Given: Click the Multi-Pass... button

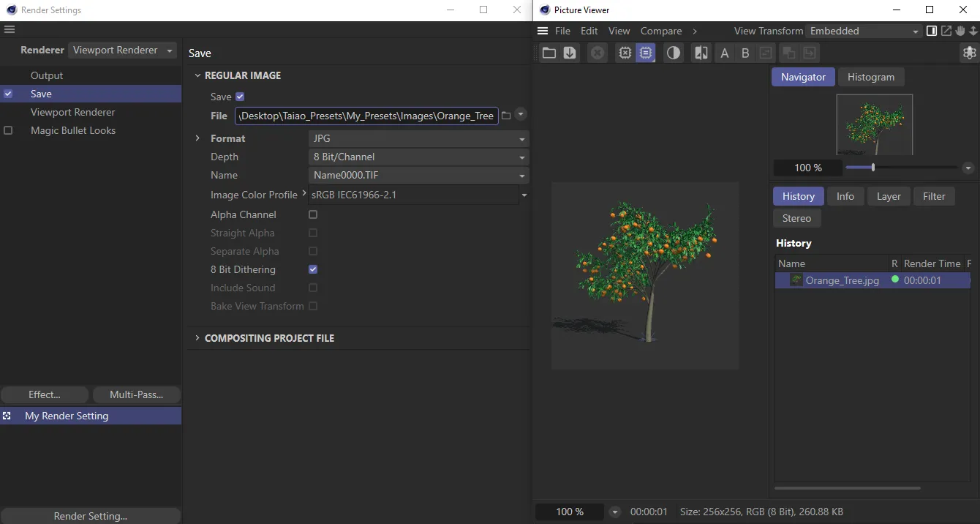Looking at the screenshot, I should tap(136, 394).
